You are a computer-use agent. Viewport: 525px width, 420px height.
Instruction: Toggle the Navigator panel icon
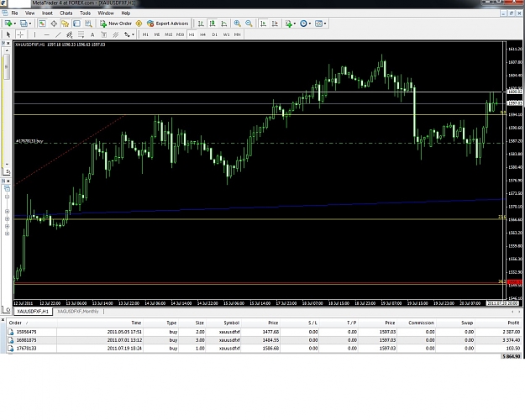pos(65,24)
